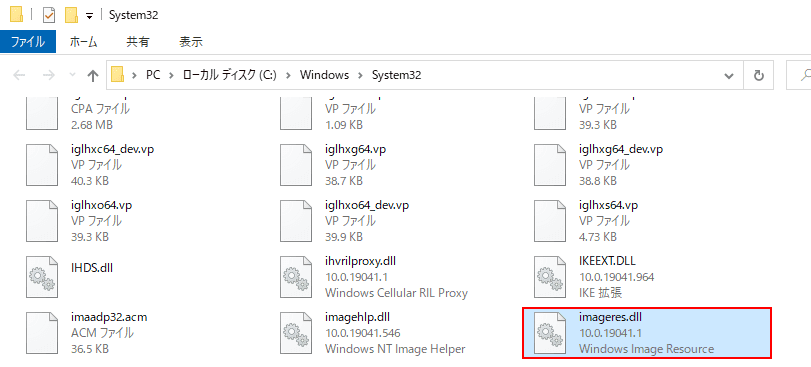Click the Windows Image Resource description

coord(647,349)
